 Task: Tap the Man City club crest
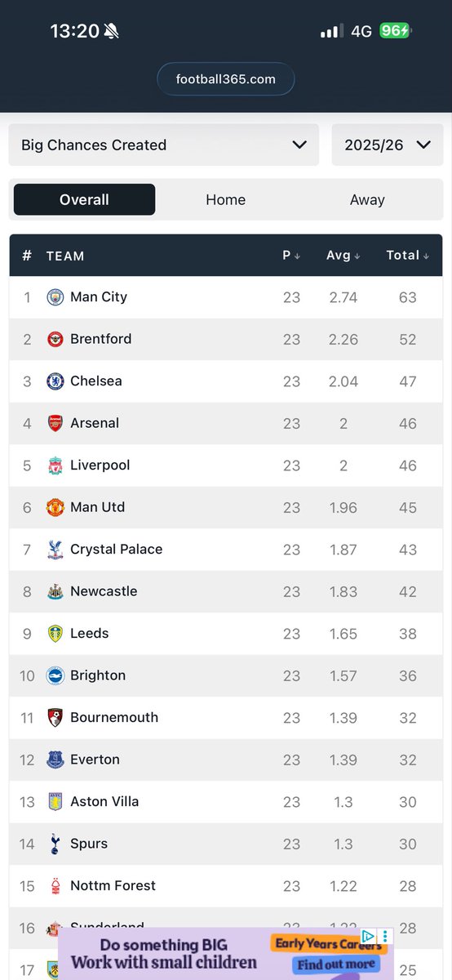[x=55, y=297]
